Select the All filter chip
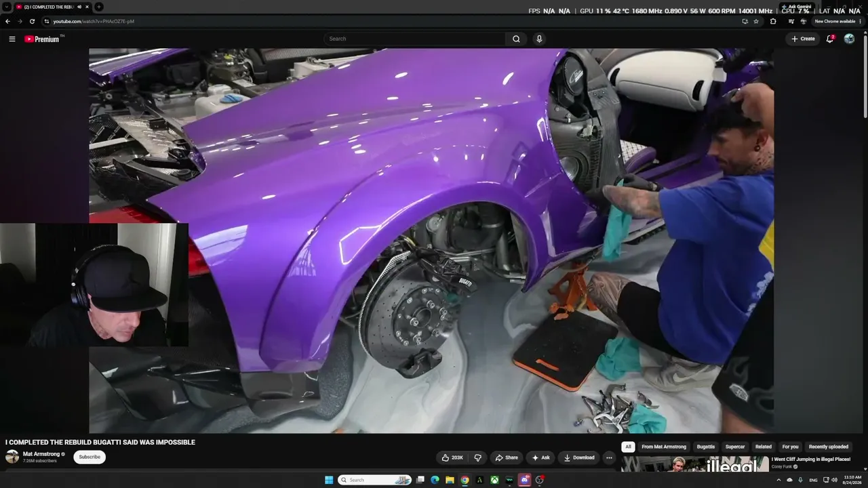Image resolution: width=868 pixels, height=488 pixels. 628,447
